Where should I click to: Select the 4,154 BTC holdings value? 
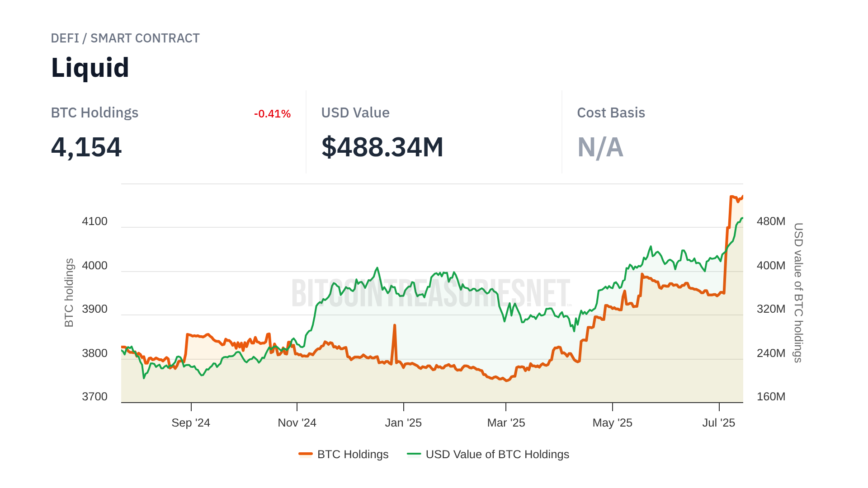click(x=86, y=147)
